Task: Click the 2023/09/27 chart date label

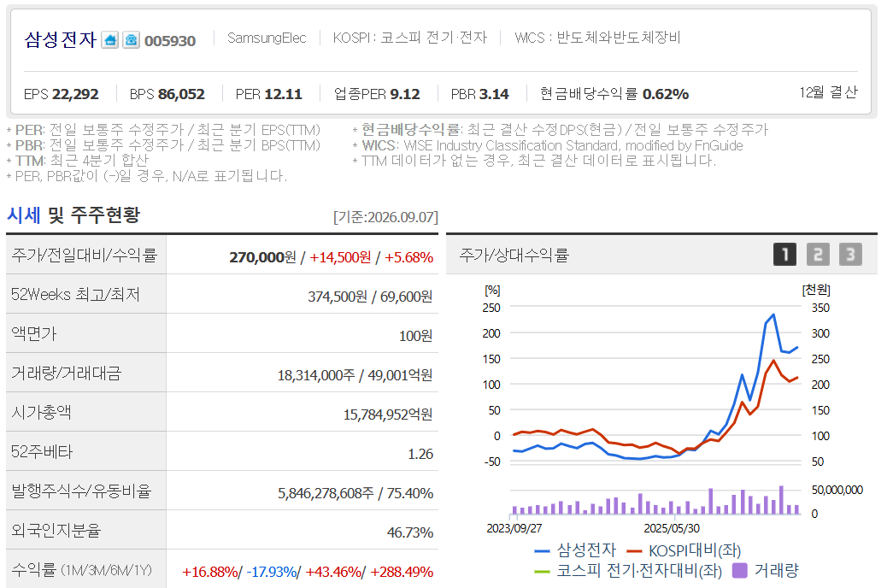Action: pos(514,528)
